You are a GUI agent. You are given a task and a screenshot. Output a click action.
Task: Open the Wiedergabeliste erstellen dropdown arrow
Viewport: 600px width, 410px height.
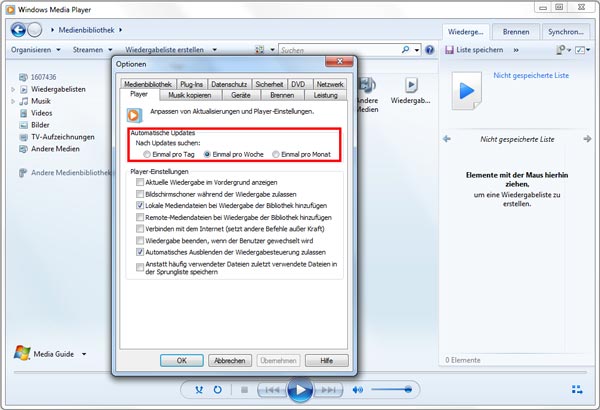[x=214, y=50]
